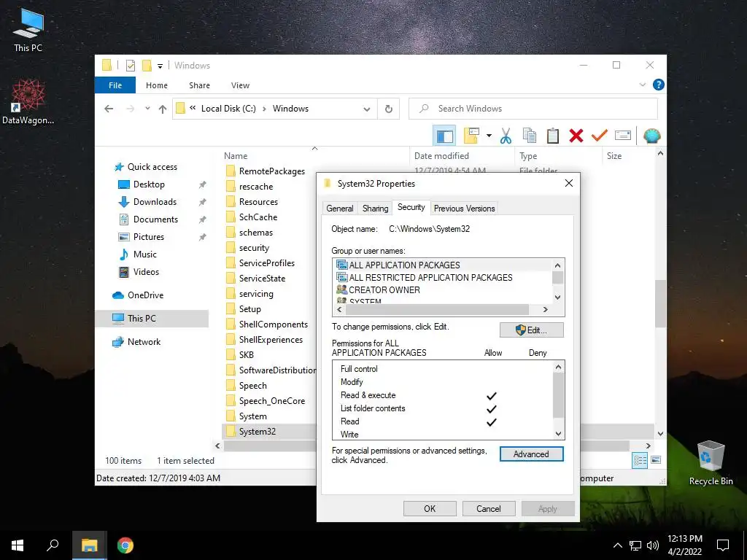This screenshot has width=747, height=560.
Task: Open the new item dropdown arrow
Action: click(489, 136)
